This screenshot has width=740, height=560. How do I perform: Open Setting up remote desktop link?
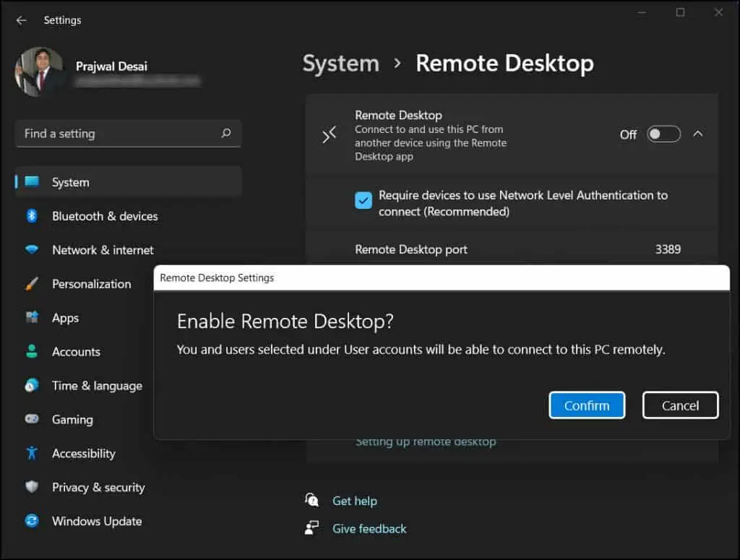(426, 442)
